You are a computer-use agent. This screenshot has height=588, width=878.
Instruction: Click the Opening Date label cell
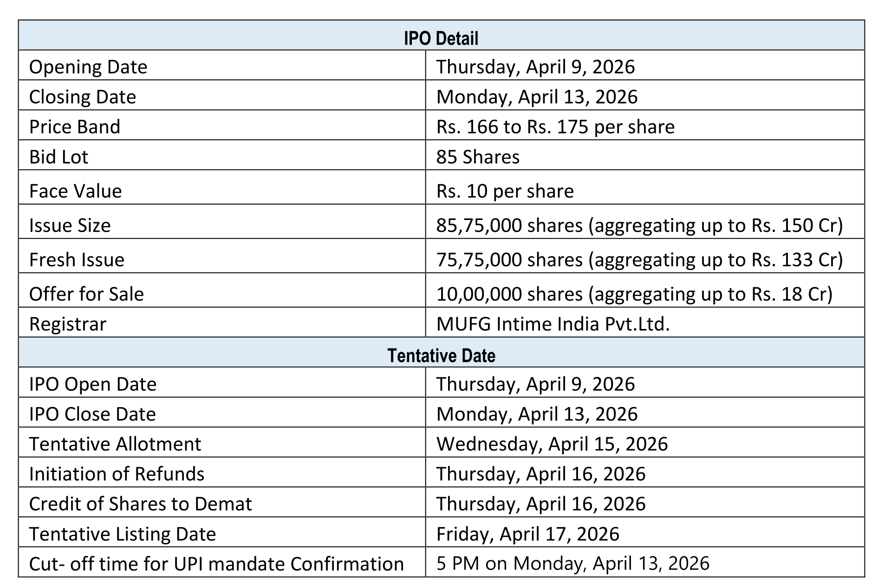(88, 67)
